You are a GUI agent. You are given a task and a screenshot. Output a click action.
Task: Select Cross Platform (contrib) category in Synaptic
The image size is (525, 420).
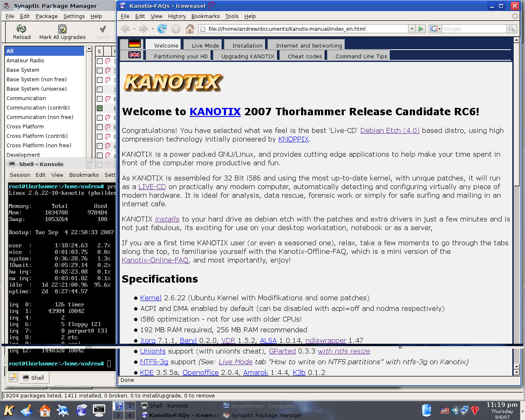pyautogui.click(x=44, y=136)
